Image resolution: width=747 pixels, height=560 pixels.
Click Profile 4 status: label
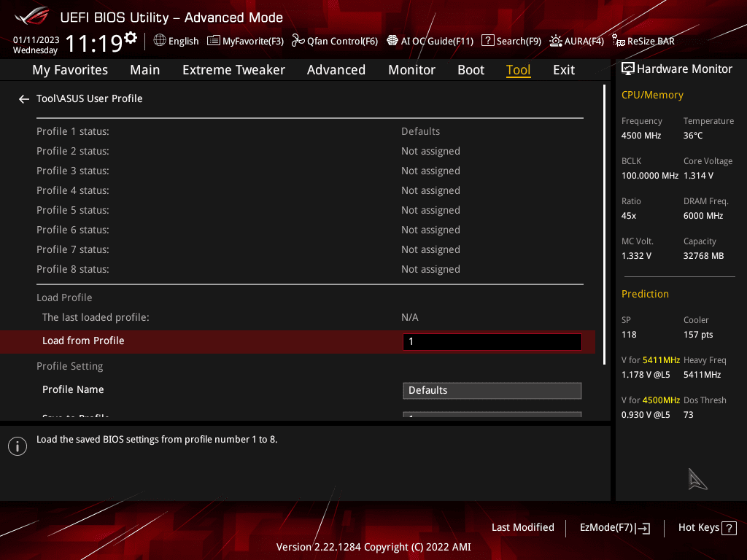pos(73,190)
